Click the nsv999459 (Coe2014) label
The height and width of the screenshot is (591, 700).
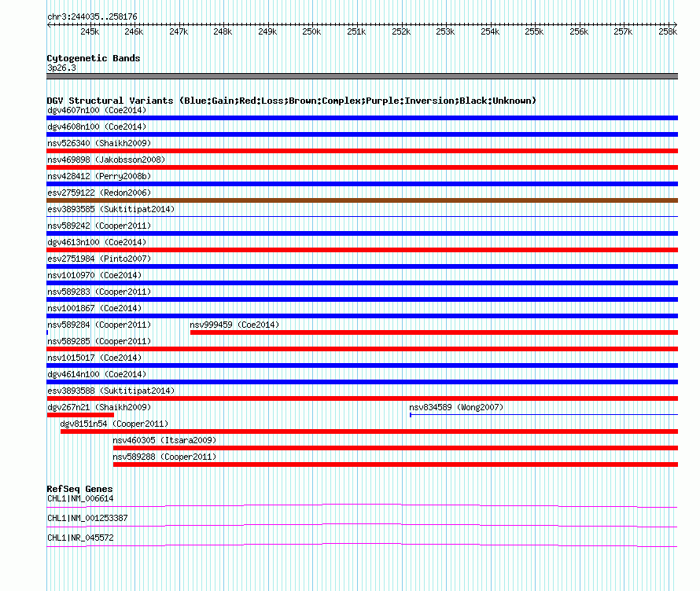[x=234, y=325]
